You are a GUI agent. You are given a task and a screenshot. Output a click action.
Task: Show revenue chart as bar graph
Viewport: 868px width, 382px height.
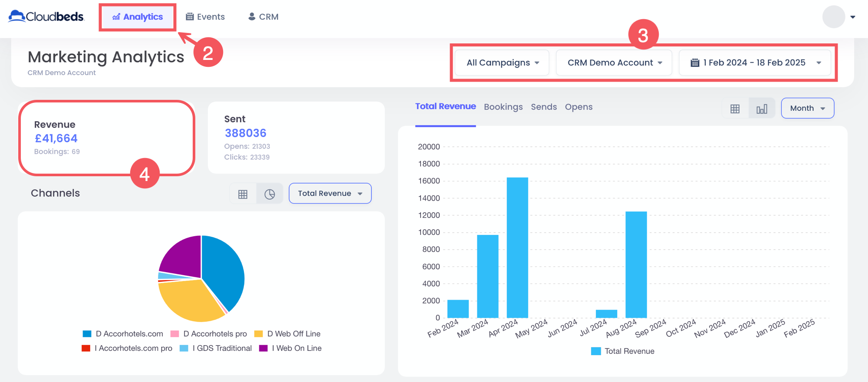(x=762, y=109)
